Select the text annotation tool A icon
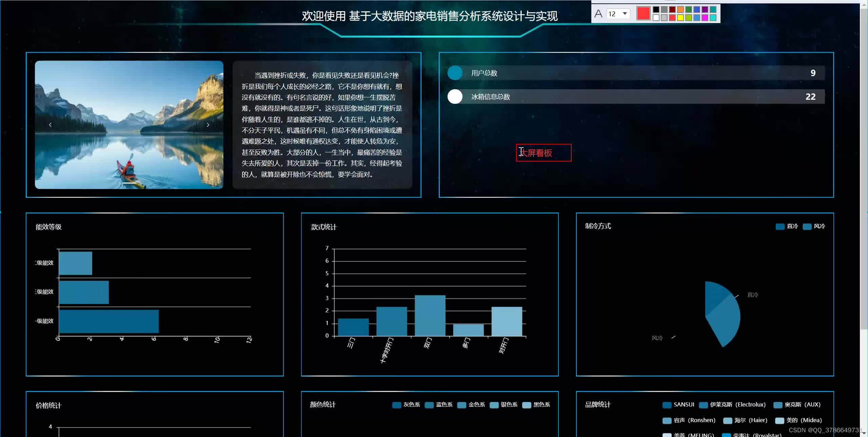The height and width of the screenshot is (437, 868). click(x=598, y=14)
